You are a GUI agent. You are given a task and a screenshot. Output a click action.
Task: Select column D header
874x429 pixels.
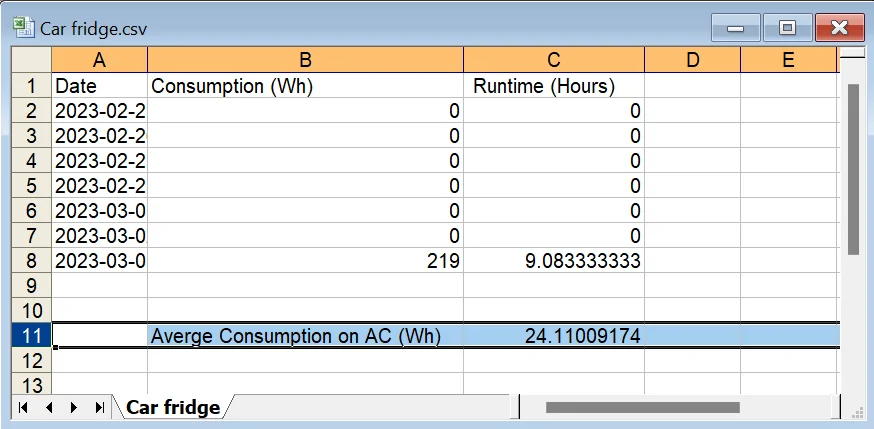point(692,60)
